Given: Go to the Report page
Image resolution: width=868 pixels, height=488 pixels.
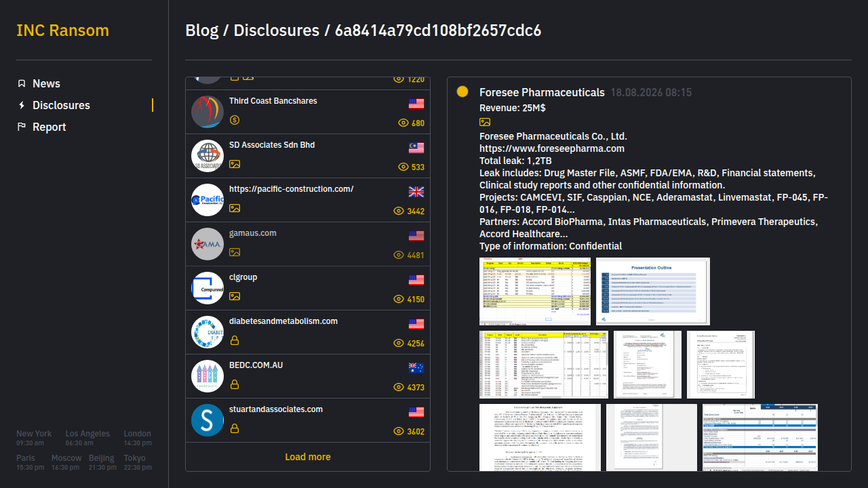Looking at the screenshot, I should (50, 127).
